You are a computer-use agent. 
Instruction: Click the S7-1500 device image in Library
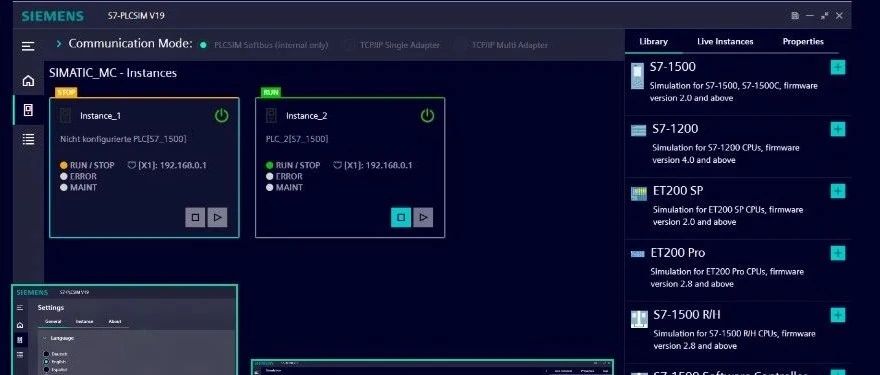click(637, 75)
